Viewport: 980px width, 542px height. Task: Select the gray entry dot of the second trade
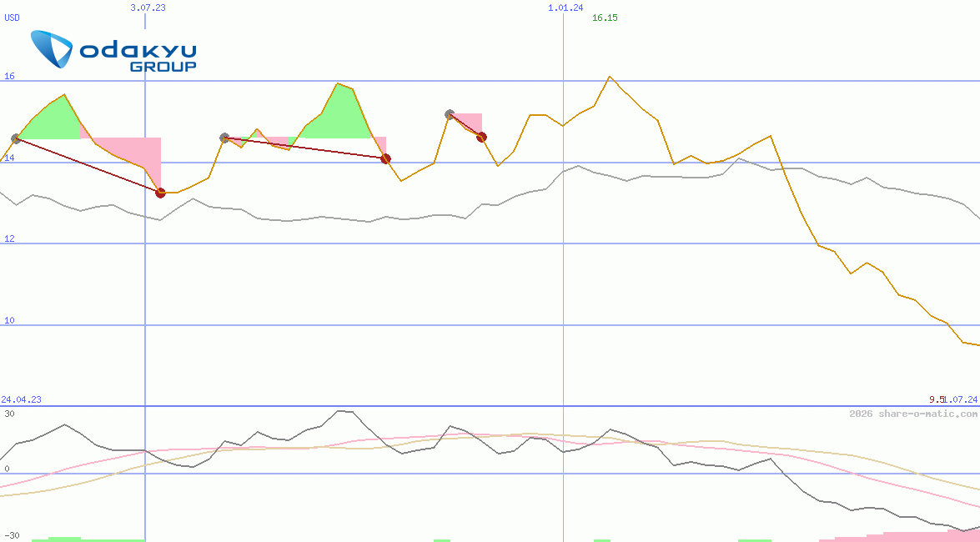click(224, 138)
